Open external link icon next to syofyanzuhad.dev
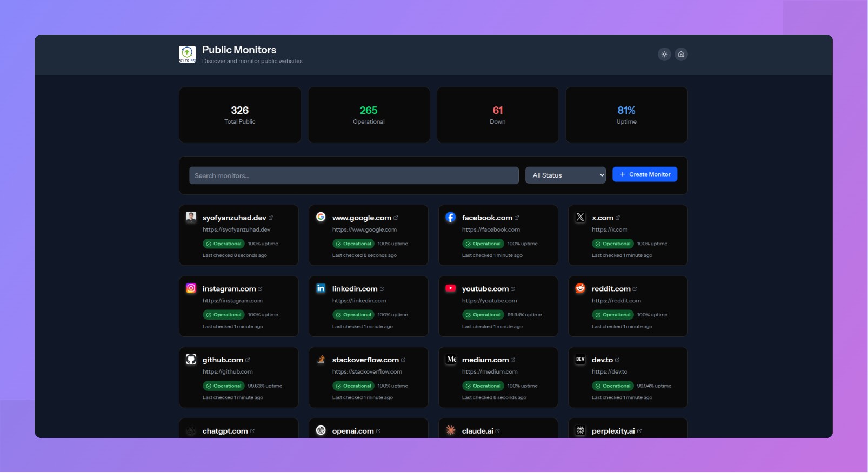Screen dimensions: 868x473 (x=271, y=218)
